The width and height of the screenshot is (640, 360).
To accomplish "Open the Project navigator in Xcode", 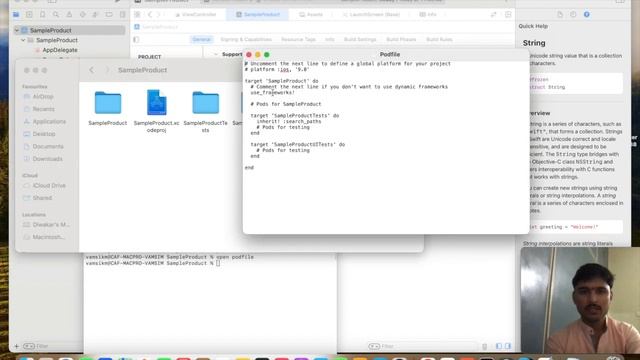I will (x=16, y=15).
